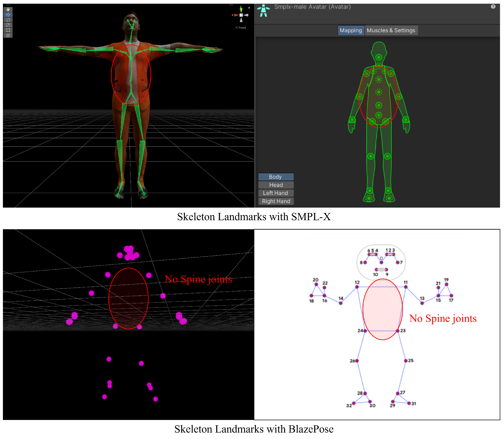Select the Hand view tool

point(8,9)
